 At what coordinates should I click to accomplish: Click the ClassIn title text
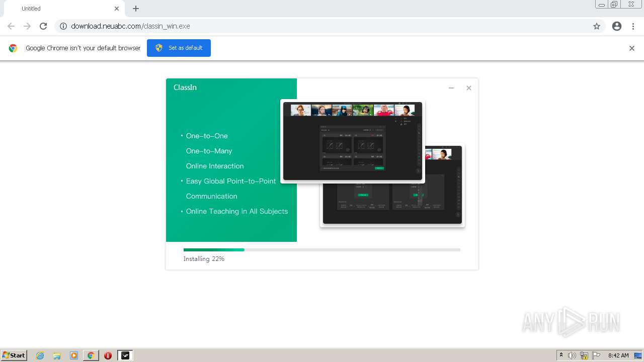[185, 87]
